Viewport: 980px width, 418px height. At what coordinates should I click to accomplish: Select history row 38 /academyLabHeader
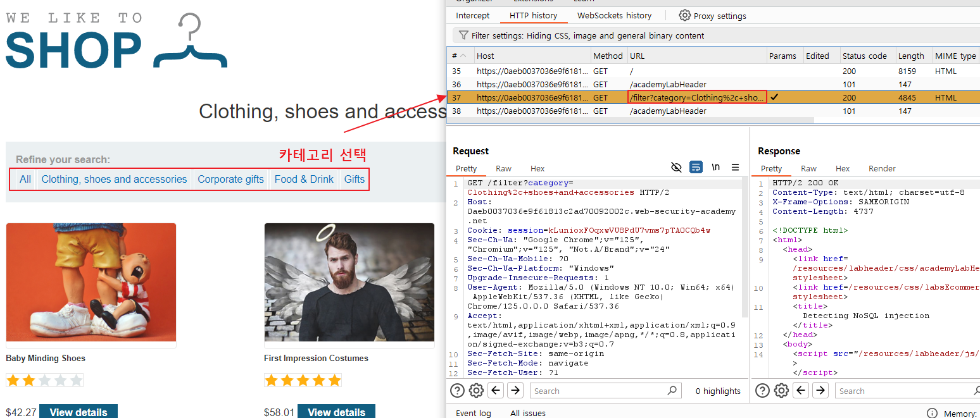click(713, 111)
